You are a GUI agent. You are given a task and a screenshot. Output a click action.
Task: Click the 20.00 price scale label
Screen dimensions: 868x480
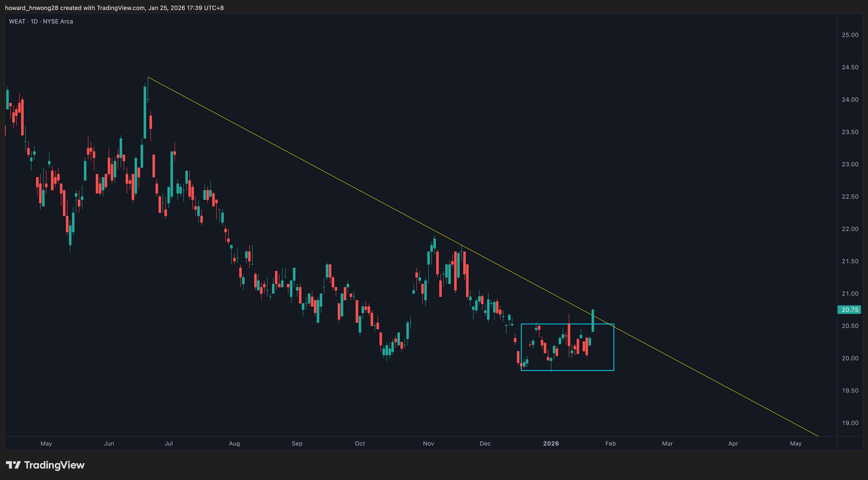(850, 358)
